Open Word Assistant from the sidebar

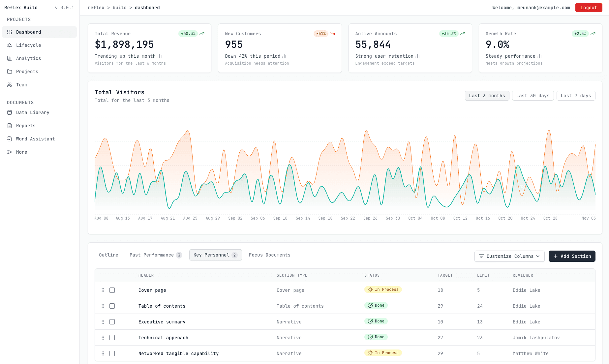[10, 139]
